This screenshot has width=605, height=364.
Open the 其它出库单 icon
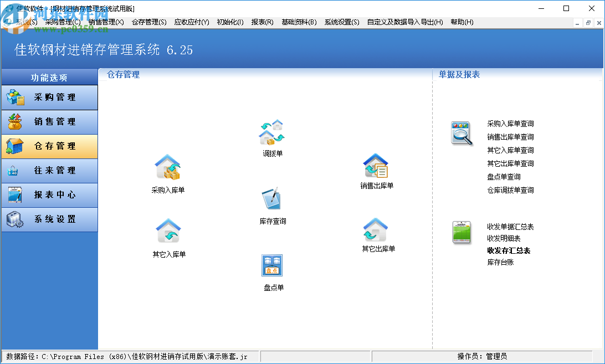pyautogui.click(x=376, y=230)
